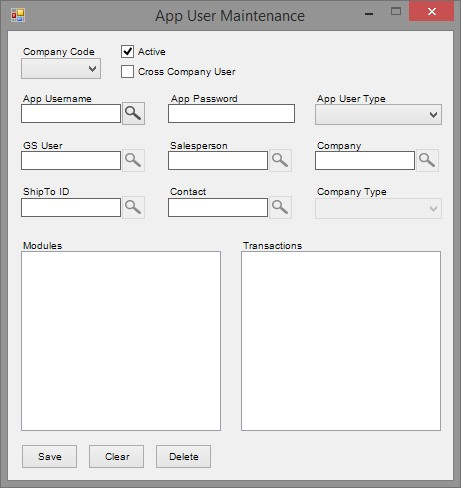Open the App User Type dropdown
The image size is (461, 488).
pyautogui.click(x=378, y=115)
